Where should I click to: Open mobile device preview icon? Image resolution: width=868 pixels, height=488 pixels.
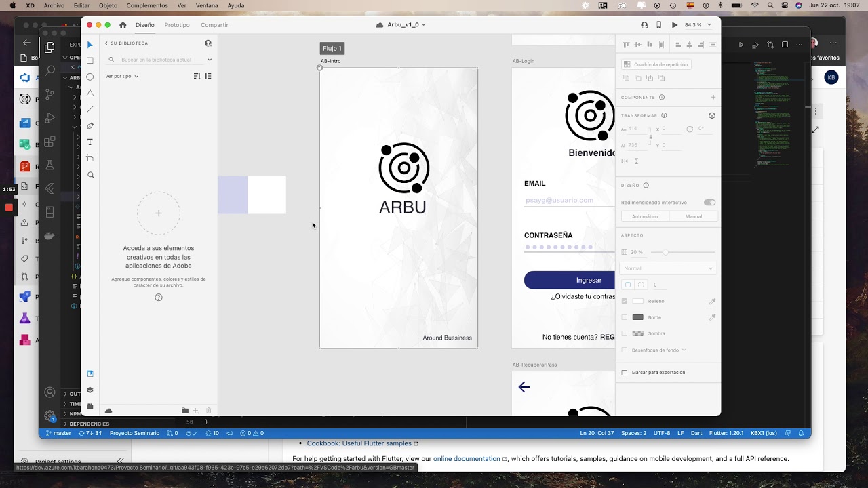658,25
